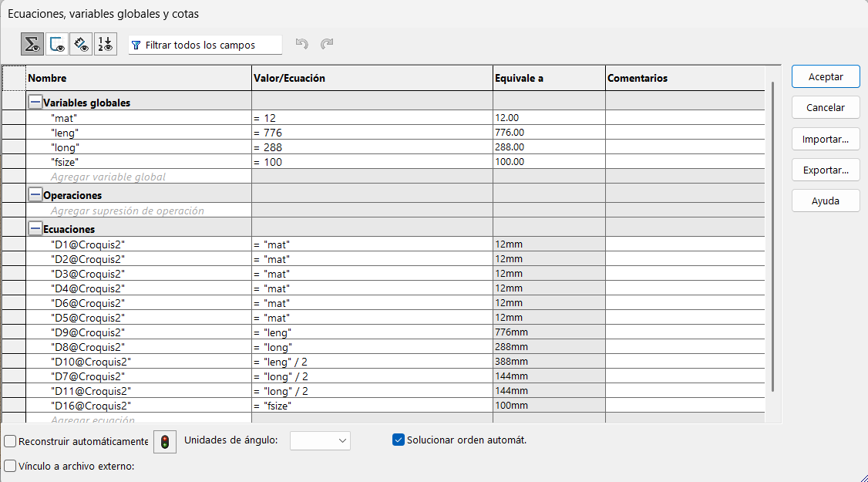Screen dimensions: 868x482
Task: Click the redo arrow in the toolbar
Action: (327, 45)
